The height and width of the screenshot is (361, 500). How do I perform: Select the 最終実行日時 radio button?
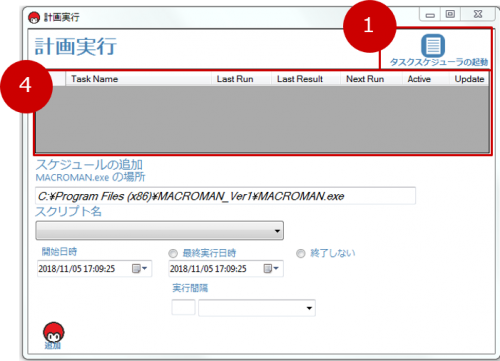[x=173, y=254]
